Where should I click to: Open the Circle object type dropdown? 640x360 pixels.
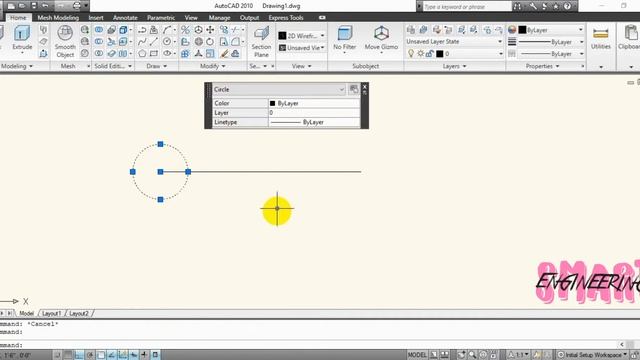(x=279, y=89)
